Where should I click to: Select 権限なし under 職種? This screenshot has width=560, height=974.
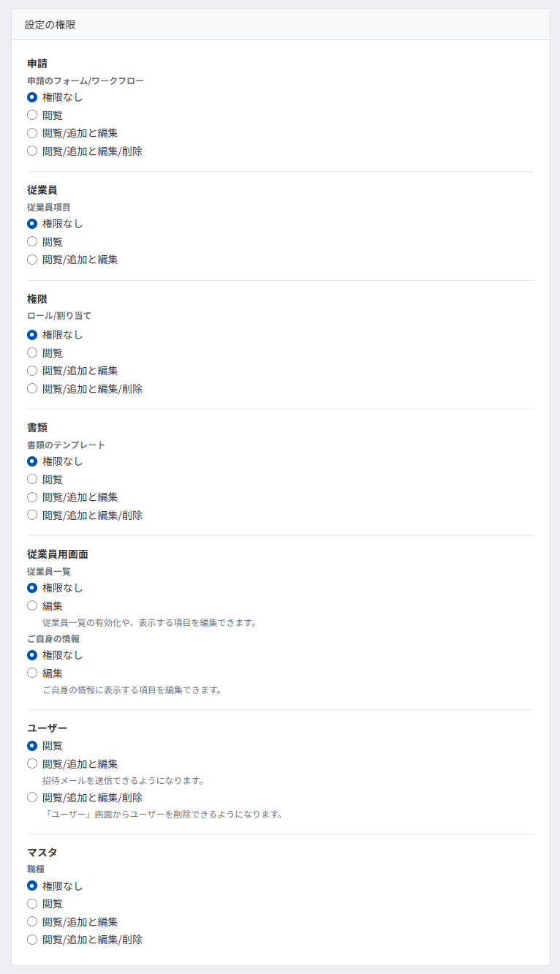click(32, 886)
